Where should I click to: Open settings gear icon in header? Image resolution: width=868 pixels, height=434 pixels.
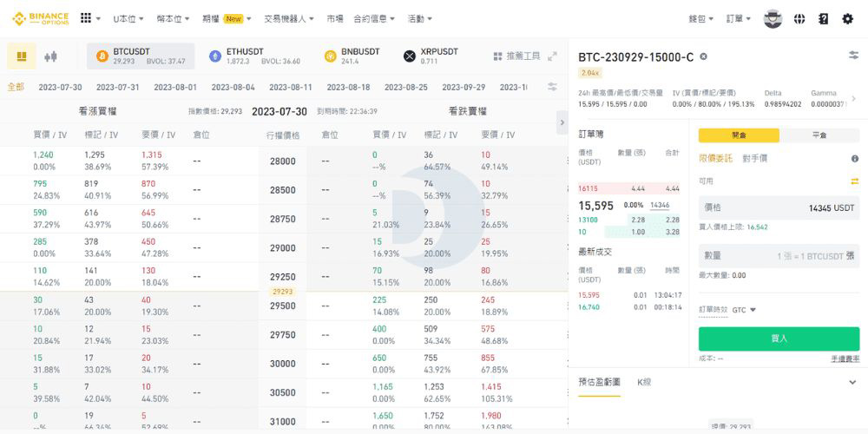pos(847,19)
